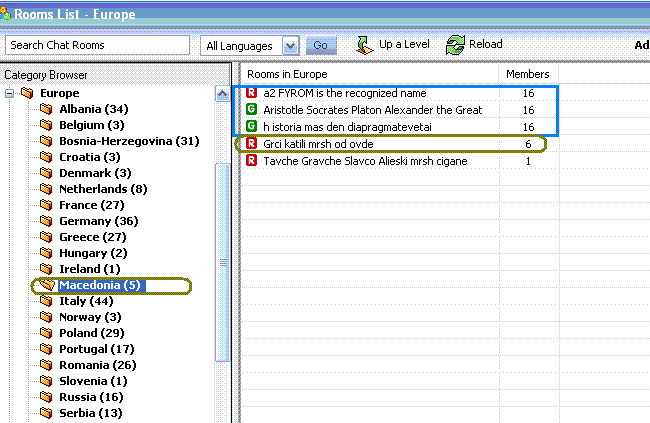Click the green Reload arrows icon

[x=455, y=45]
